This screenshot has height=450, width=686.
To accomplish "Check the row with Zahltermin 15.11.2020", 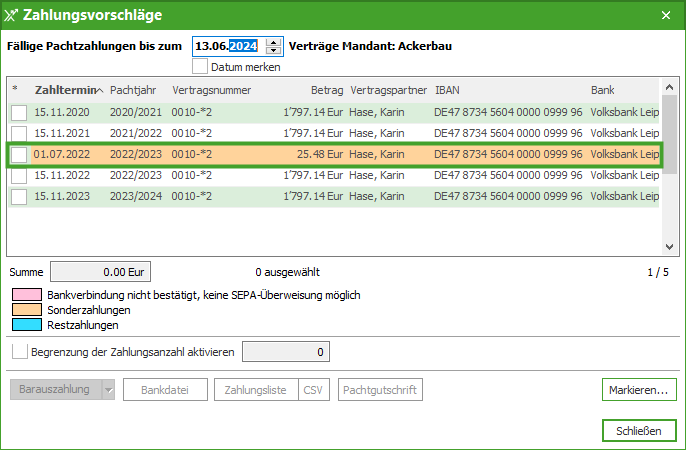I will [x=19, y=112].
